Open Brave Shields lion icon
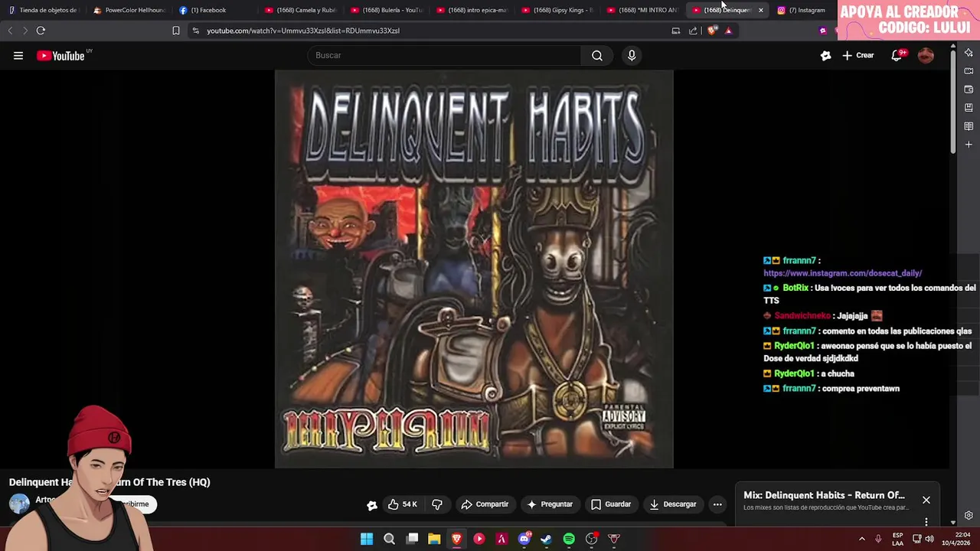Screen dimensions: 980x551 click(x=713, y=31)
